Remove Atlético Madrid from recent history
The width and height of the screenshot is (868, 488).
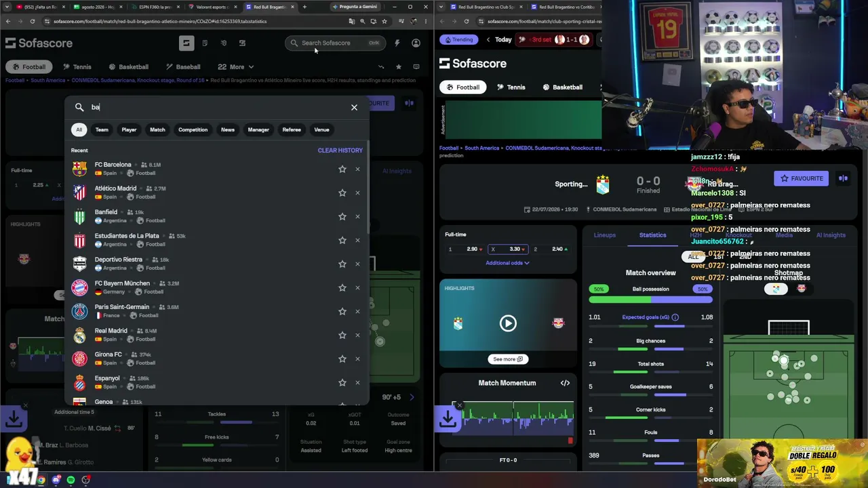(x=357, y=192)
